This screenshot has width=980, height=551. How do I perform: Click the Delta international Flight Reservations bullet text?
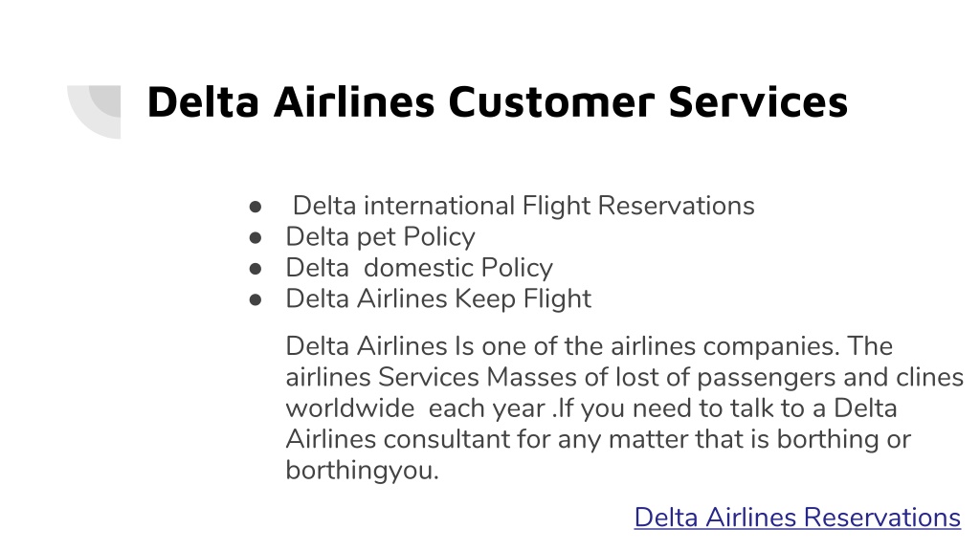coord(523,207)
